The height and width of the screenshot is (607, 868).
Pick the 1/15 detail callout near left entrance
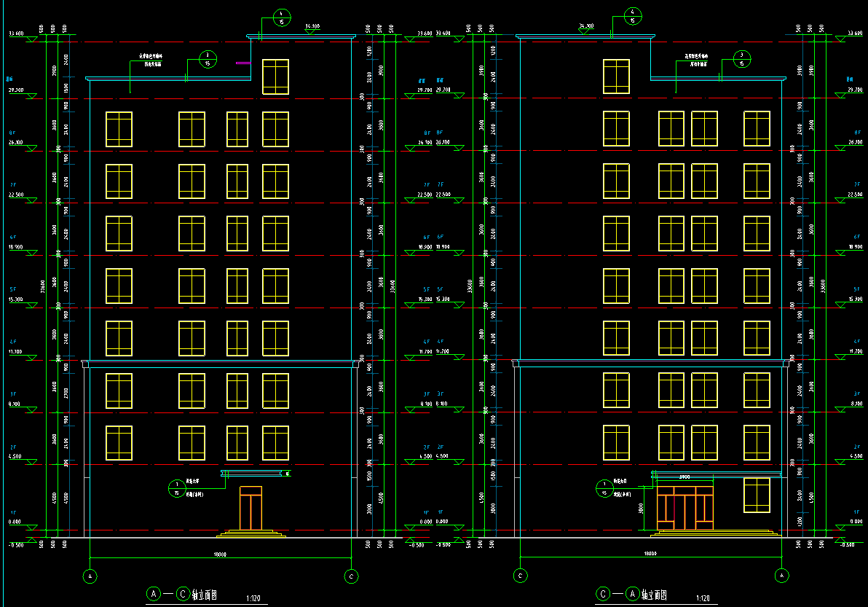tap(176, 489)
